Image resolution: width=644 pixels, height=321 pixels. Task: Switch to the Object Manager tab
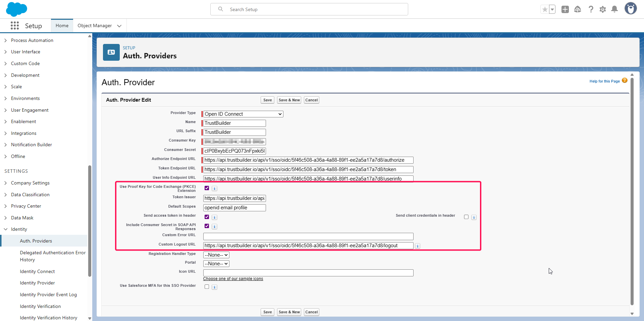click(95, 26)
